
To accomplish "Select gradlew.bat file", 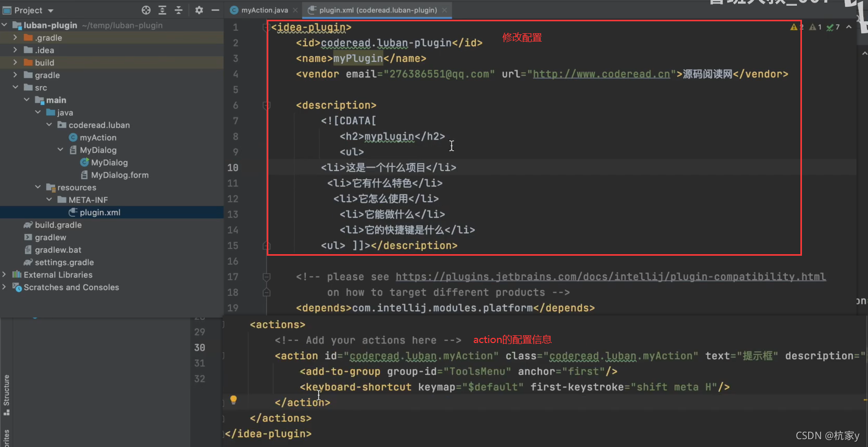I will coord(58,250).
